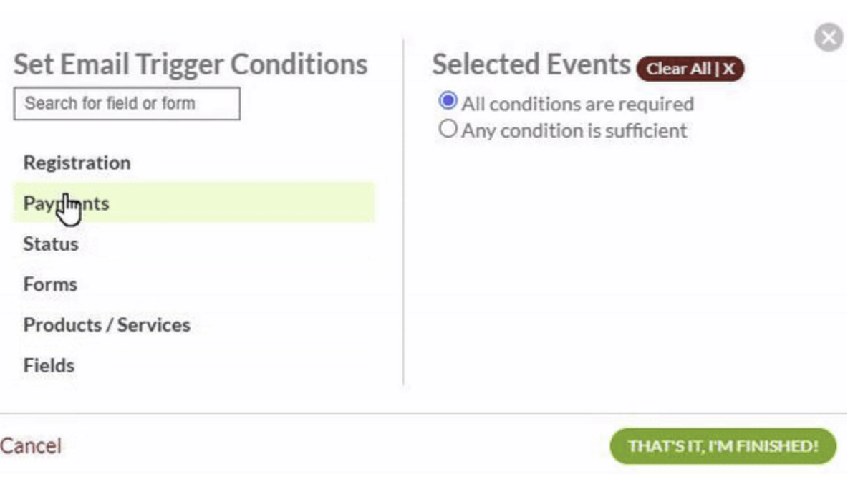Viewport: 868px width, 477px height.
Task: Click the Set Email Trigger Conditions heading
Action: 191,64
